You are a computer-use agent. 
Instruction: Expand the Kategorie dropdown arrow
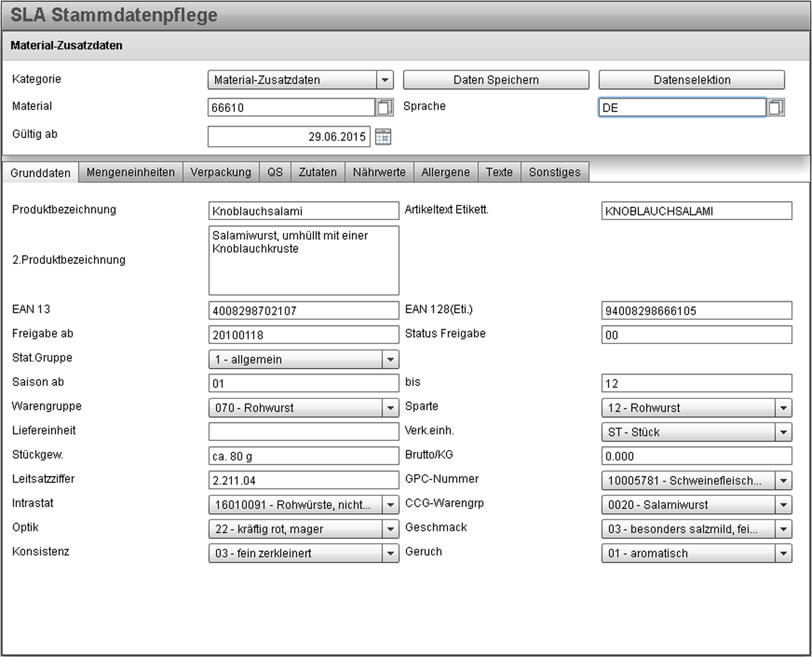[385, 80]
